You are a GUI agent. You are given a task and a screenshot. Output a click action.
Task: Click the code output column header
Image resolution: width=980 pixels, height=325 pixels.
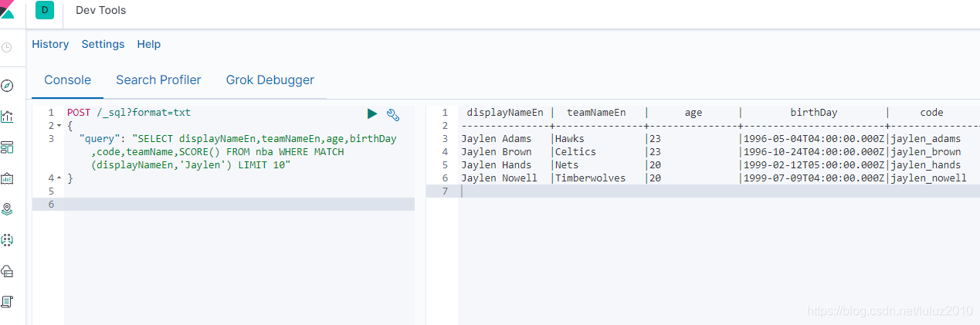(931, 113)
